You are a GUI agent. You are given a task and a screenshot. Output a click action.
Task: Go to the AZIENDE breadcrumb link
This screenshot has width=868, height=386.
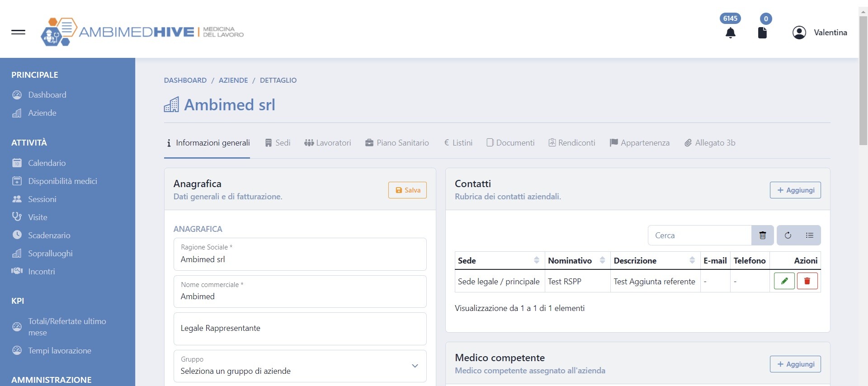[233, 80]
